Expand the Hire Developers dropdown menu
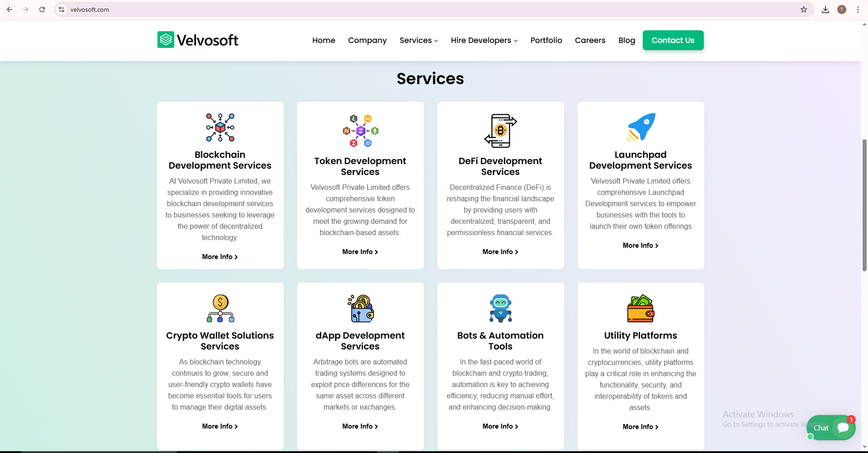 (x=484, y=40)
